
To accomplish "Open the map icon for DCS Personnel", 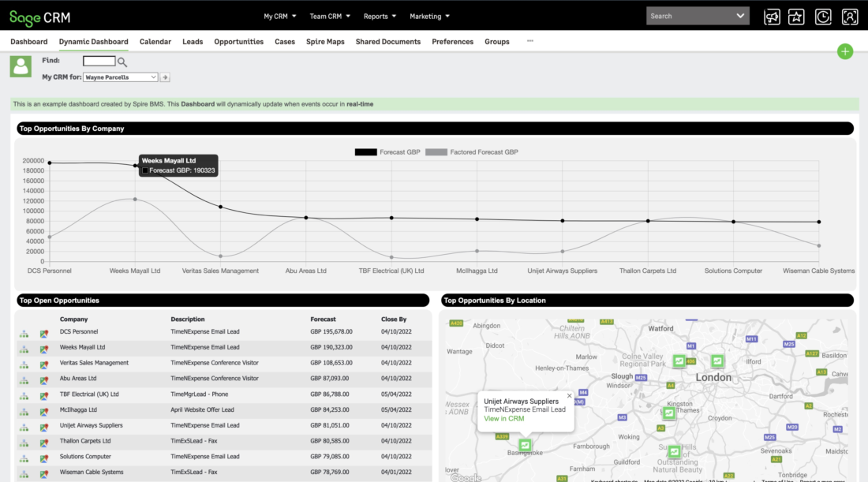I will pos(44,334).
